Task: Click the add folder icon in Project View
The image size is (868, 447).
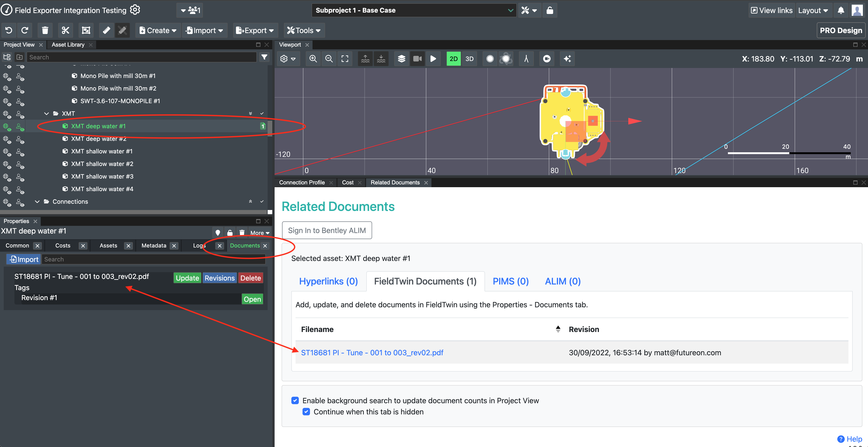Action: 20,57
